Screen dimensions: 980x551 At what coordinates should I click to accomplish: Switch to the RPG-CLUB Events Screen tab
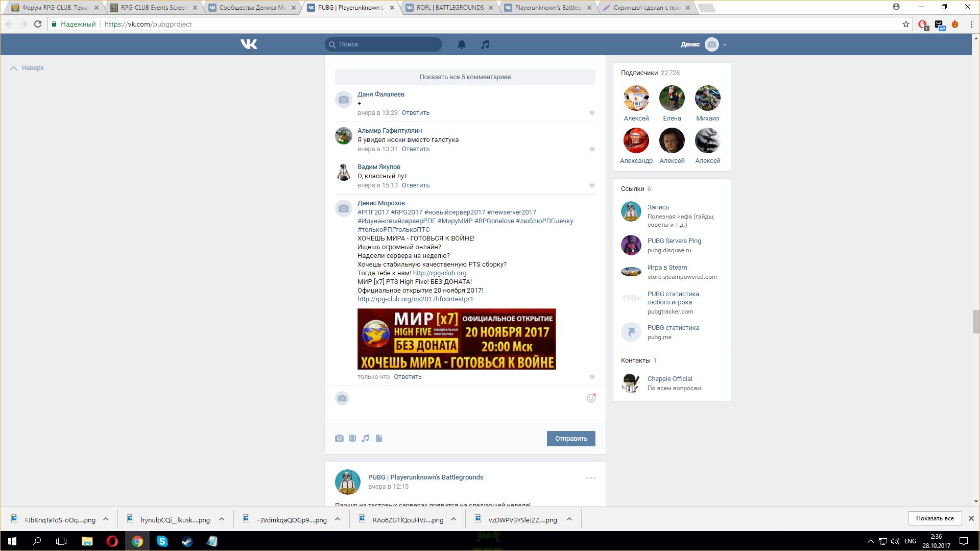click(x=154, y=8)
